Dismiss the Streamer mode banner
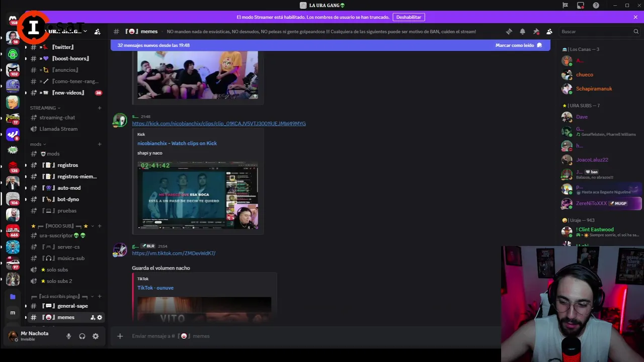This screenshot has height=362, width=644. coord(635,17)
